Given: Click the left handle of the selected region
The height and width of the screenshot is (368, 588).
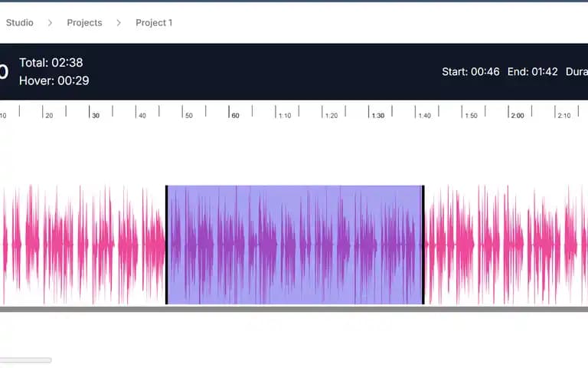Looking at the screenshot, I should 166,245.
